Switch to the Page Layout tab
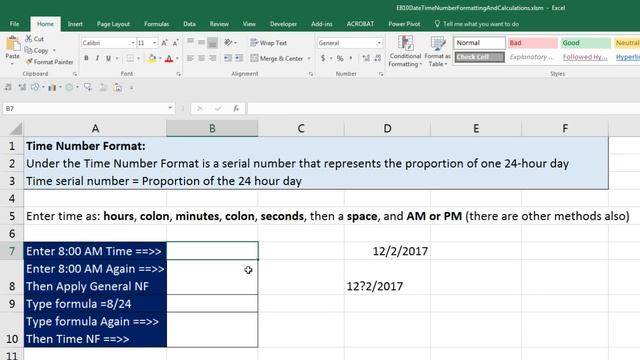The image size is (640, 360). [113, 24]
